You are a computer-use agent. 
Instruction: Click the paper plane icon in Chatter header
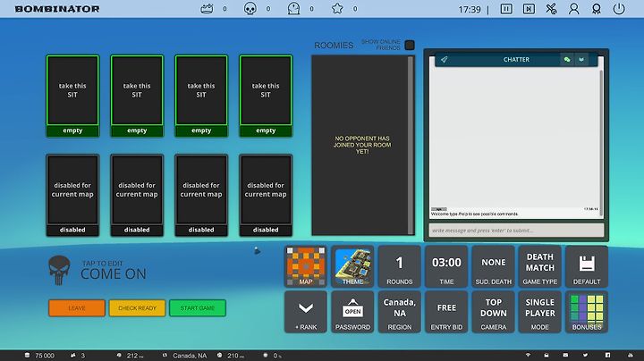click(x=444, y=60)
